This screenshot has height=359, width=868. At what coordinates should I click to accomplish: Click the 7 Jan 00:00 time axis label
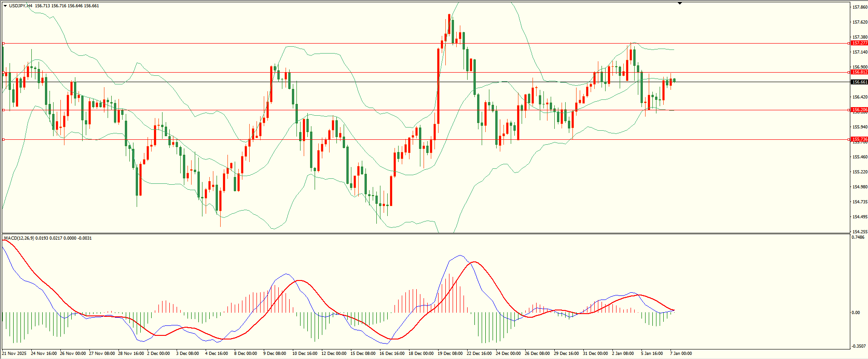pyautogui.click(x=681, y=354)
